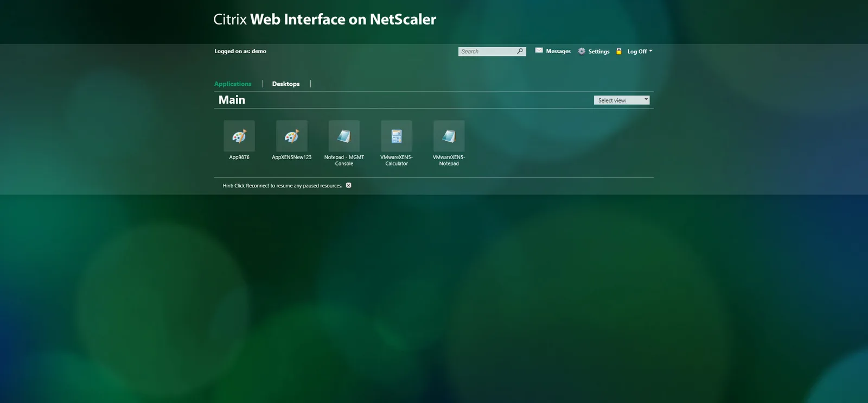Click the magnifier search icon
This screenshot has height=403, width=868.
click(520, 51)
